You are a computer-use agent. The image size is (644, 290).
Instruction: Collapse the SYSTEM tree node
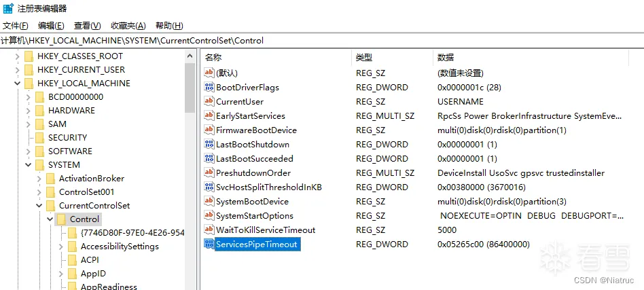click(28, 165)
